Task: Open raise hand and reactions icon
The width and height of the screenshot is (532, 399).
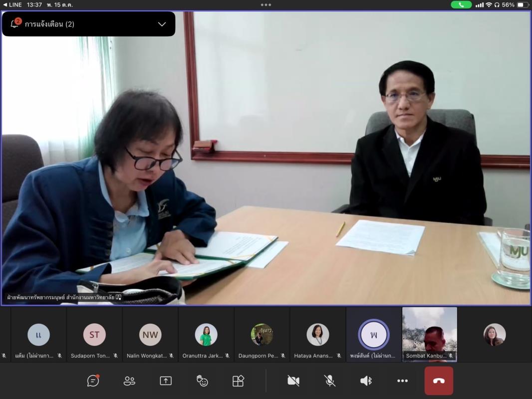Action: (202, 381)
